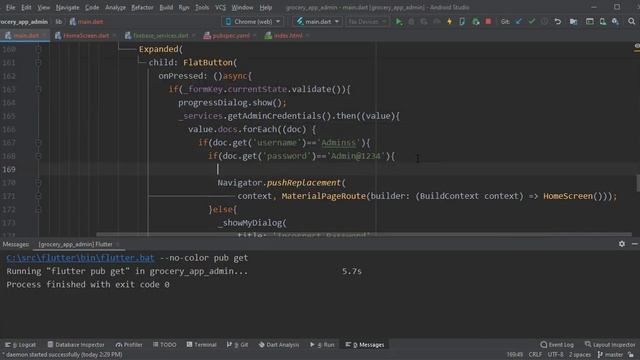The image size is (640, 360).
Task: Trigger Flutter Hot Reload lightning icon
Action: [x=449, y=22]
